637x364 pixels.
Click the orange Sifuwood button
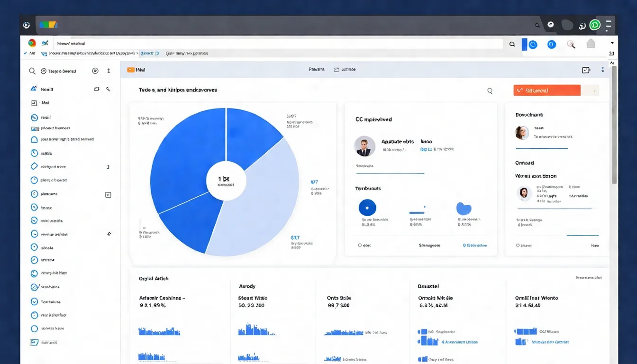[546, 91]
